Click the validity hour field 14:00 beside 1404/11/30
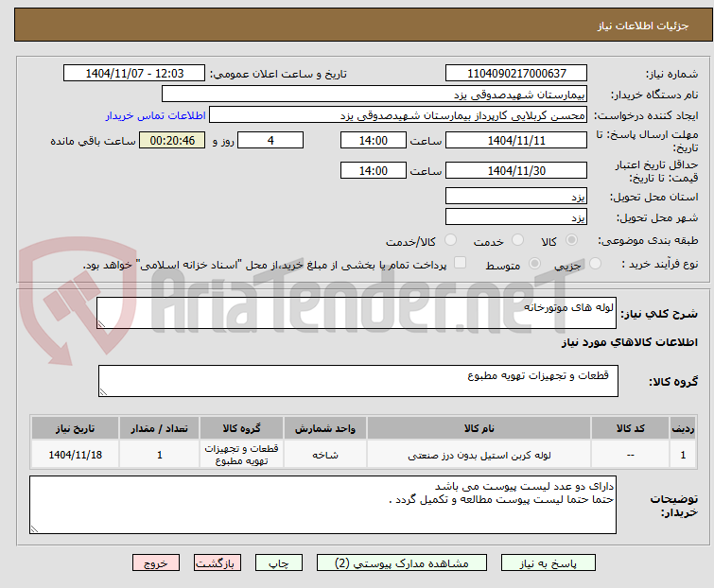The image size is (714, 588). [373, 170]
